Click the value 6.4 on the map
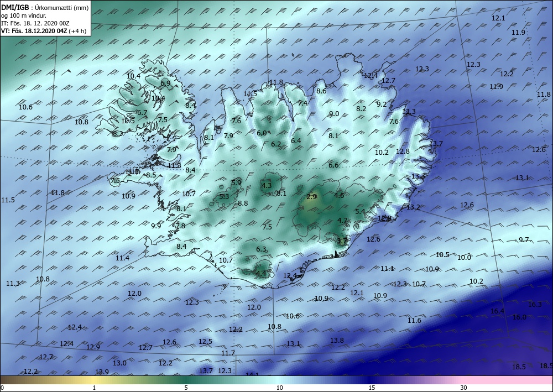Screen dimensions: 553x392 coord(296,140)
